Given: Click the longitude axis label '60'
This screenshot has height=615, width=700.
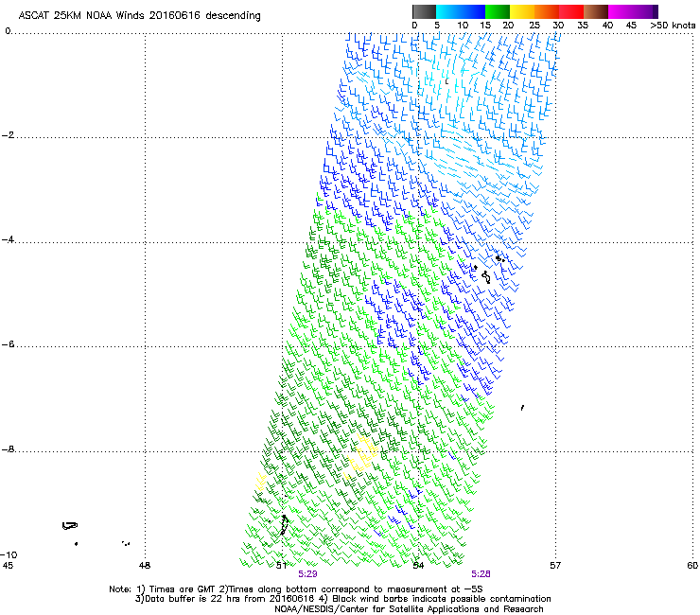Looking at the screenshot, I should click(692, 566).
